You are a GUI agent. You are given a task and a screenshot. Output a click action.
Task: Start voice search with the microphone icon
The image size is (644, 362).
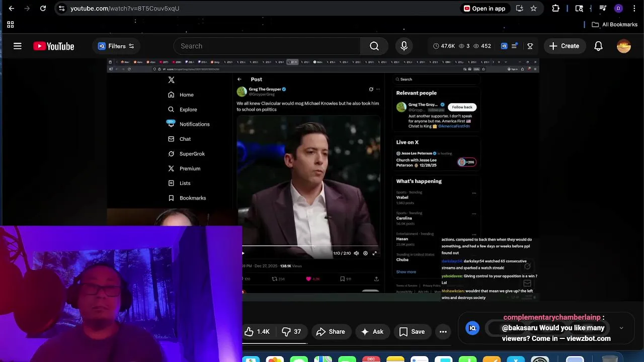pyautogui.click(x=404, y=46)
